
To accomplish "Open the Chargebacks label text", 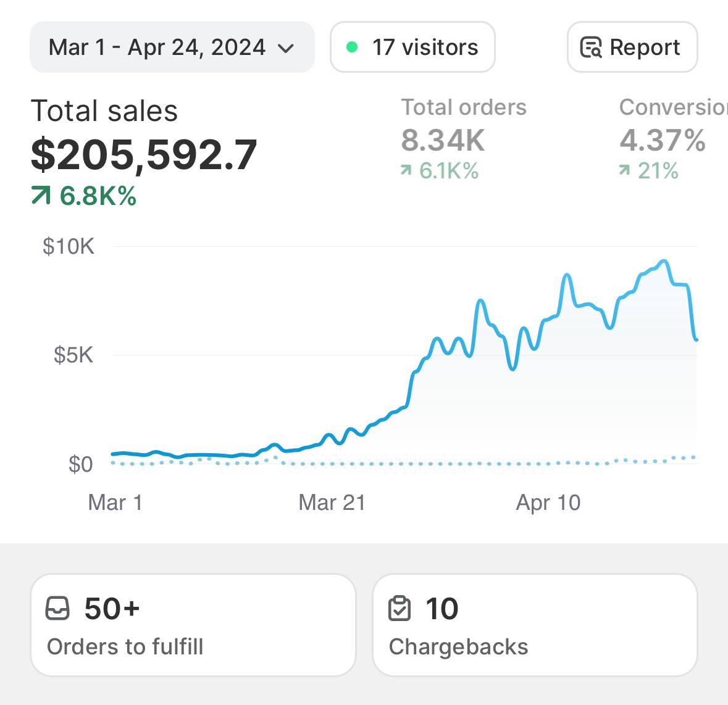I will point(458,646).
